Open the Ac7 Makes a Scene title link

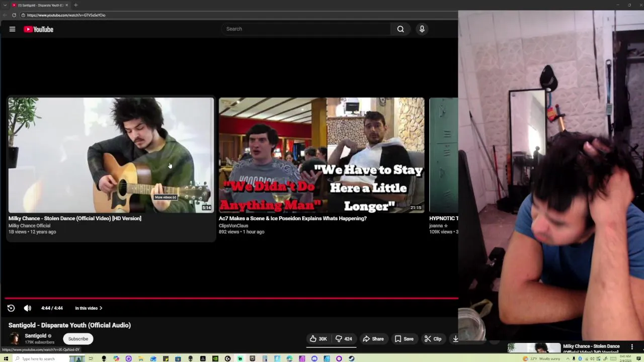pyautogui.click(x=293, y=218)
